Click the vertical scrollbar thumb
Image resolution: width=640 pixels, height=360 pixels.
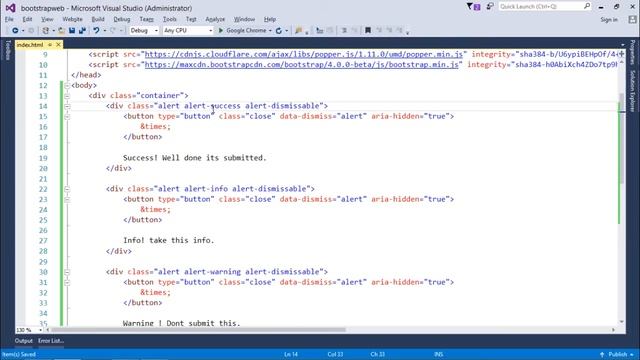pyautogui.click(x=622, y=138)
